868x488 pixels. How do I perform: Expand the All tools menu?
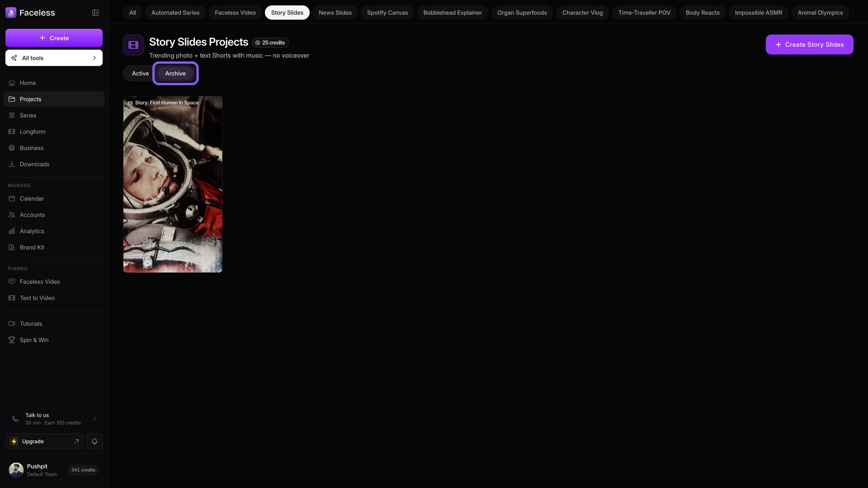click(54, 58)
